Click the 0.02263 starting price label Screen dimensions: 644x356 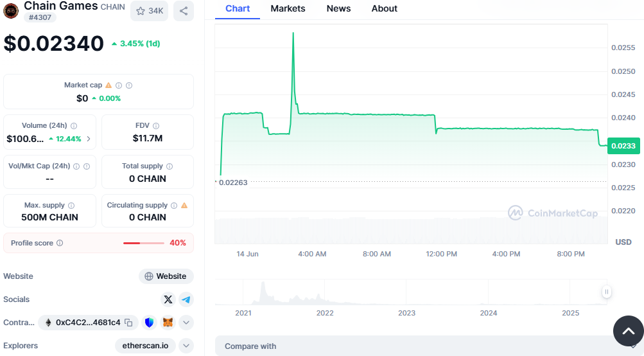click(x=233, y=182)
